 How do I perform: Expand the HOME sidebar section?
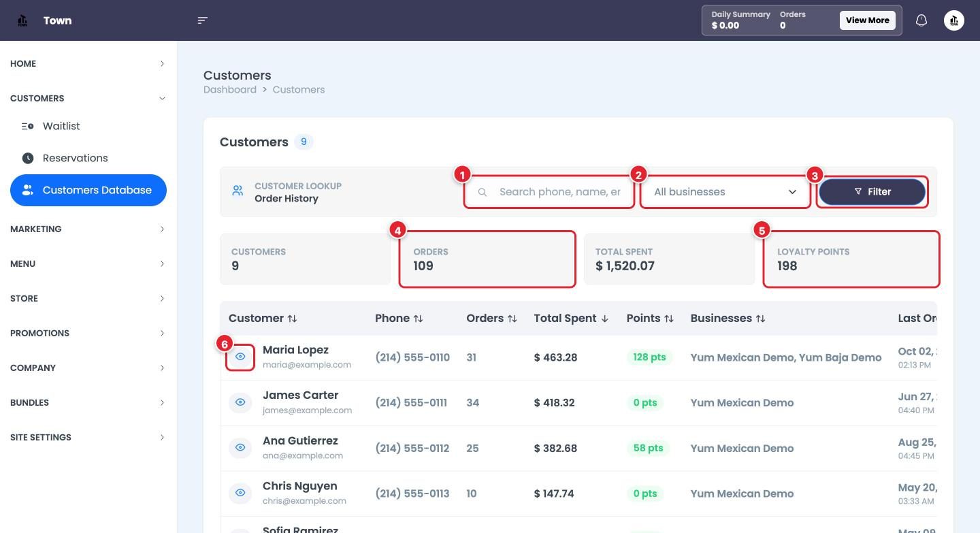coord(88,63)
